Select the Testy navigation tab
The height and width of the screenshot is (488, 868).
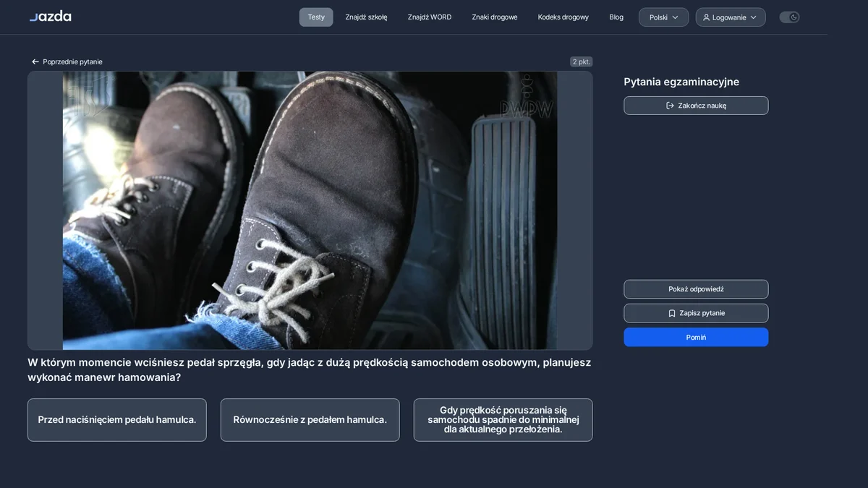pos(316,17)
